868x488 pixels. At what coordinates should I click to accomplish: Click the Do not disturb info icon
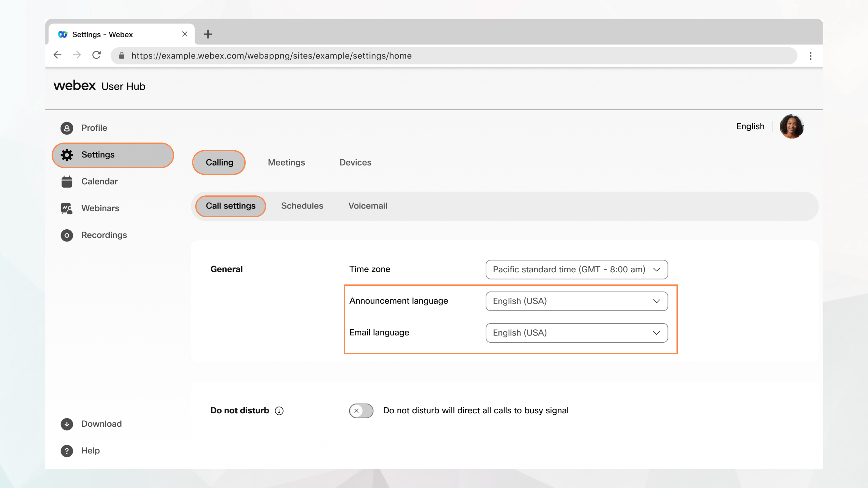pos(279,411)
